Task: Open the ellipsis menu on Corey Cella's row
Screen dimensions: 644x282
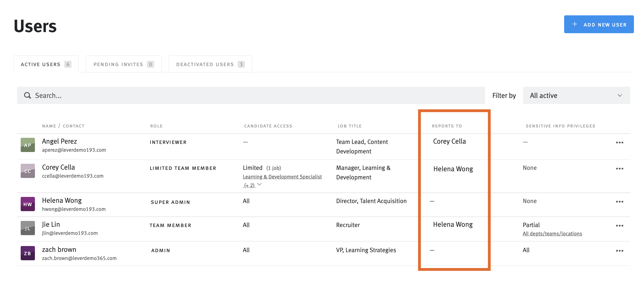Action: click(620, 168)
